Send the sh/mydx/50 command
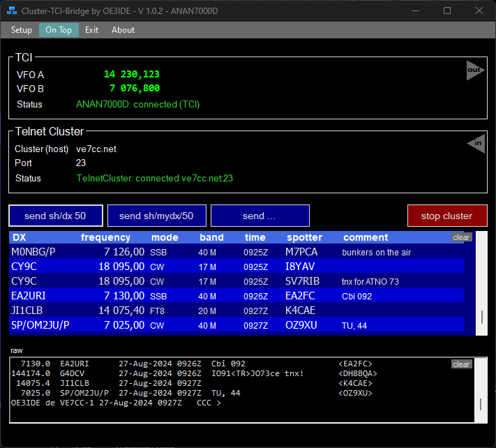Image resolution: width=496 pixels, height=448 pixels. coord(156,216)
